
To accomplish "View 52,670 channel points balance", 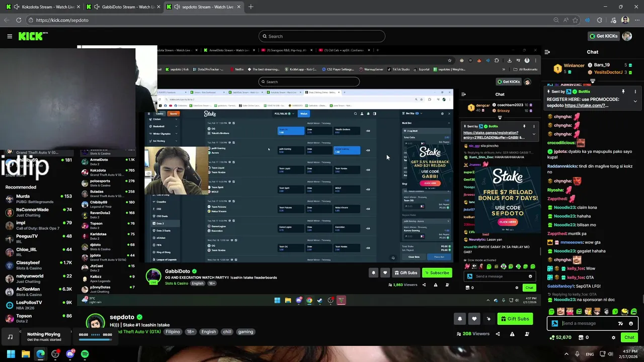I will pos(560,337).
